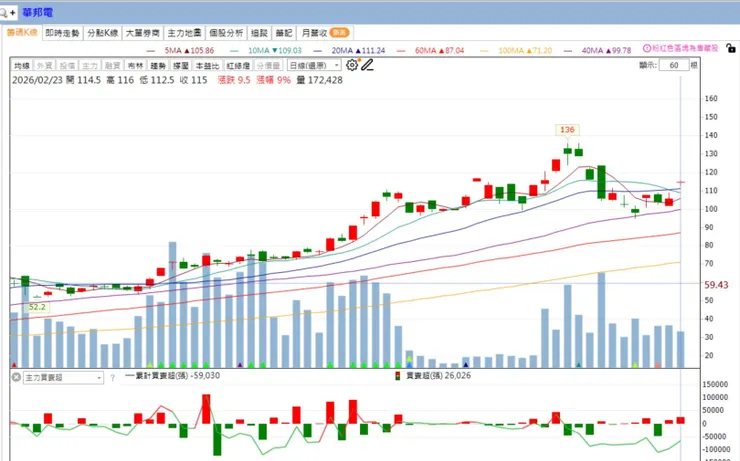Open the 追蹤 tab
This screenshot has height=461, width=740.
[259, 33]
